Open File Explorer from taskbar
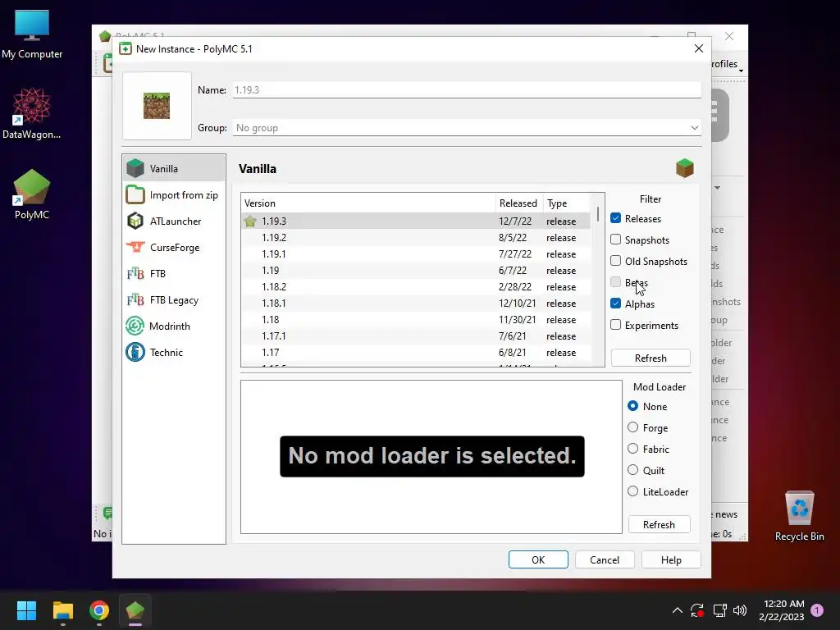840x630 pixels. 62,610
